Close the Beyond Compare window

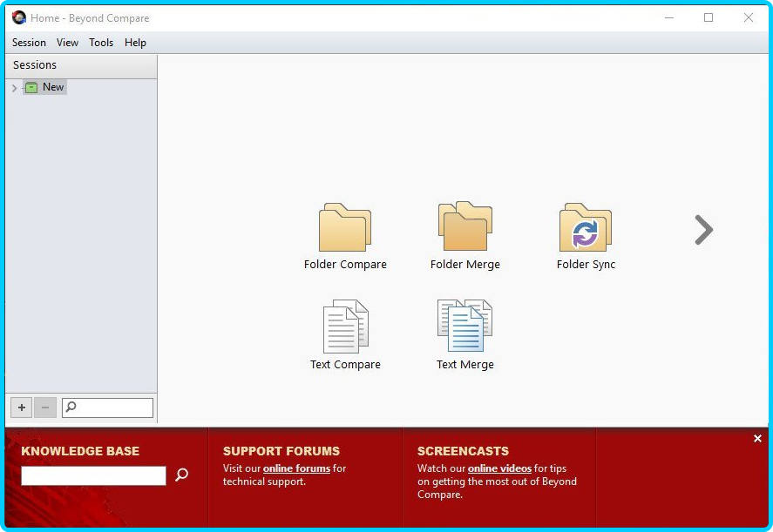click(749, 17)
